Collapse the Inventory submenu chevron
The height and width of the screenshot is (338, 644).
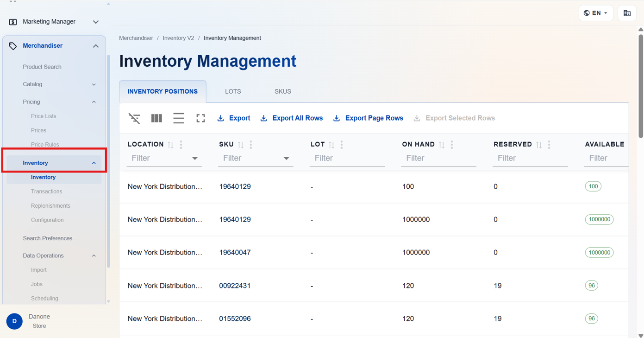click(x=94, y=163)
